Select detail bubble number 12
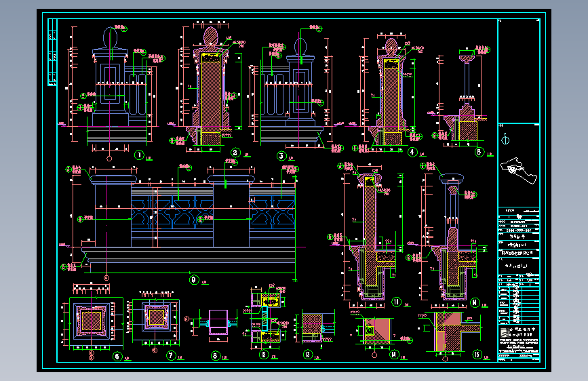 pos(264,355)
